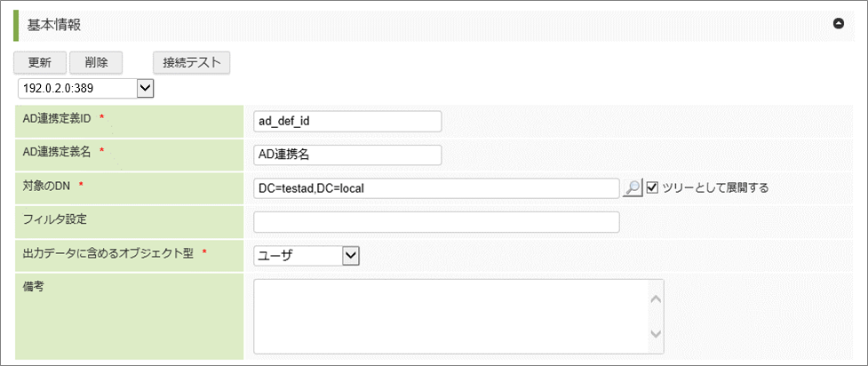Click the 備考 field label

click(34, 287)
